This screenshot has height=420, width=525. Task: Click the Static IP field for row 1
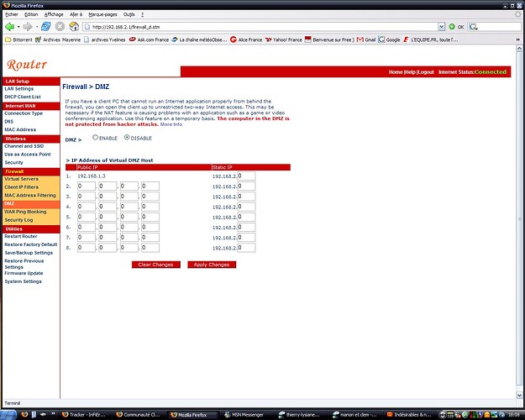[x=246, y=176]
